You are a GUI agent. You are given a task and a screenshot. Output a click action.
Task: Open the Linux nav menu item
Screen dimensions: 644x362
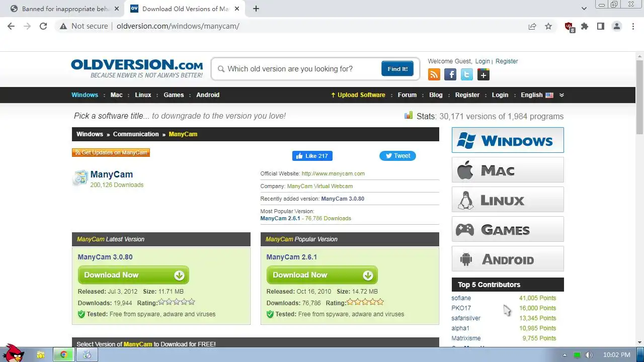[143, 95]
